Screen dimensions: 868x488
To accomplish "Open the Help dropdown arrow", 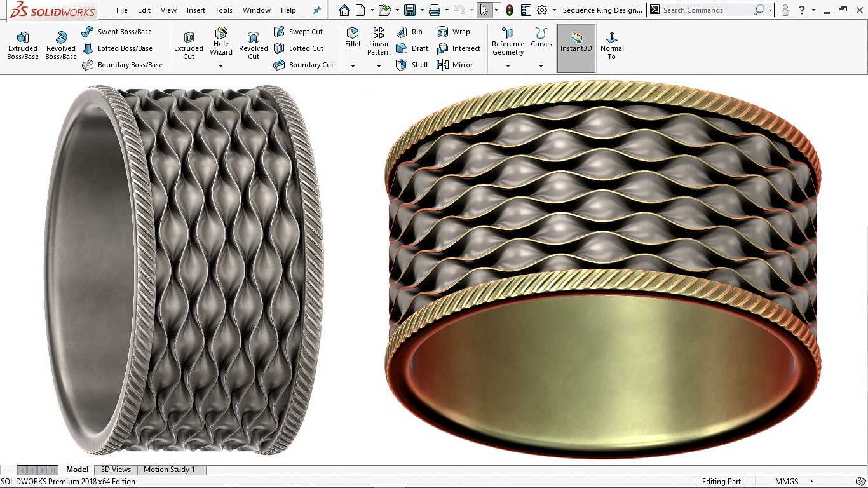I will (x=813, y=10).
